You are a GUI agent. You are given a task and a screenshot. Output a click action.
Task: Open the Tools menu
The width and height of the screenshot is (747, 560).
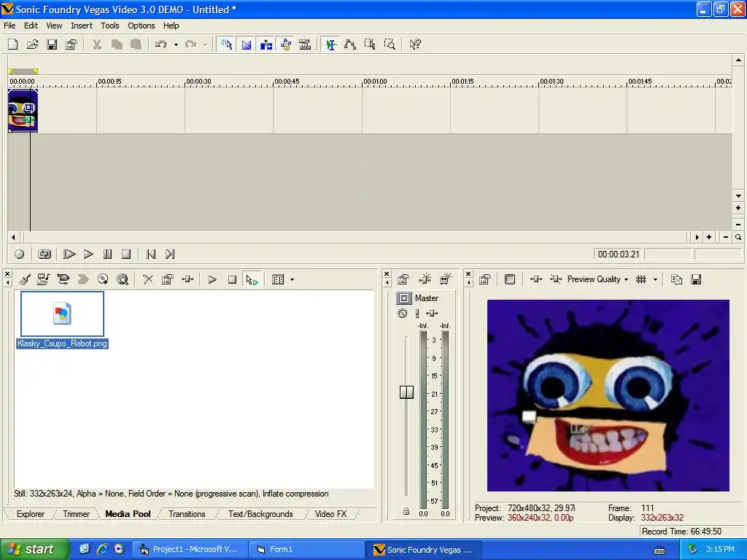pyautogui.click(x=109, y=26)
